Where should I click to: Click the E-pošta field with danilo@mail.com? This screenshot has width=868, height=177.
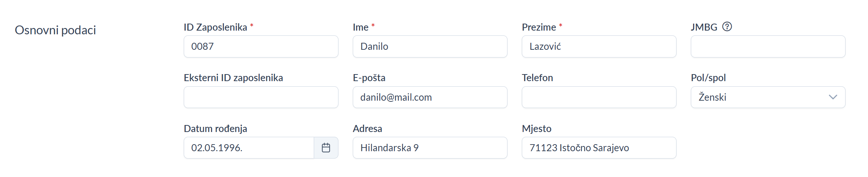click(x=430, y=97)
